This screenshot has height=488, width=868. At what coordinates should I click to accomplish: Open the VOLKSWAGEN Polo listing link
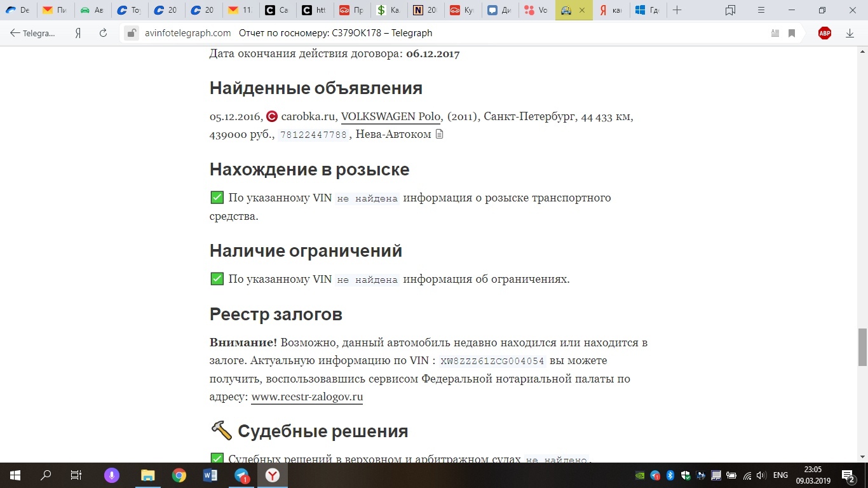391,117
